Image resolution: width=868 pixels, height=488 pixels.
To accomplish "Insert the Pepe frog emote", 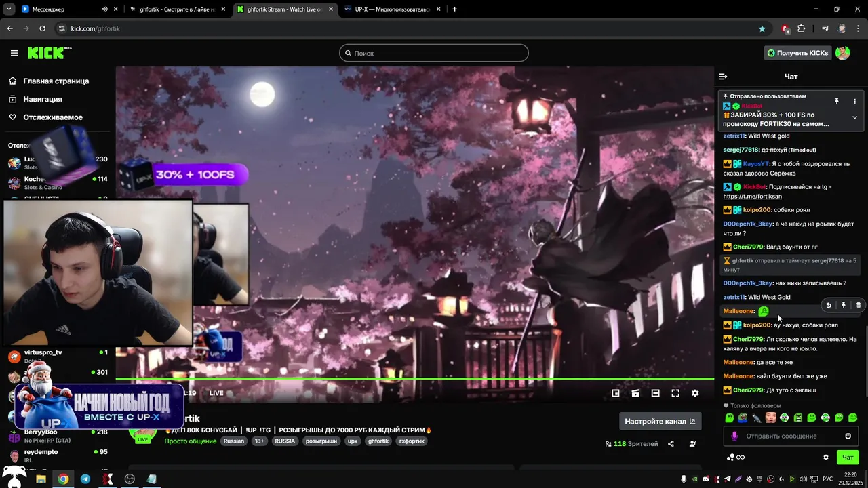I will 743,418.
